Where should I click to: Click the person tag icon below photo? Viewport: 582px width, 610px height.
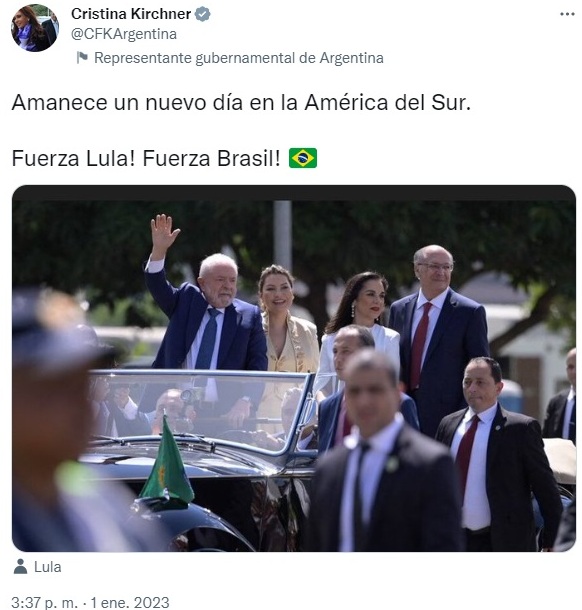point(20,566)
